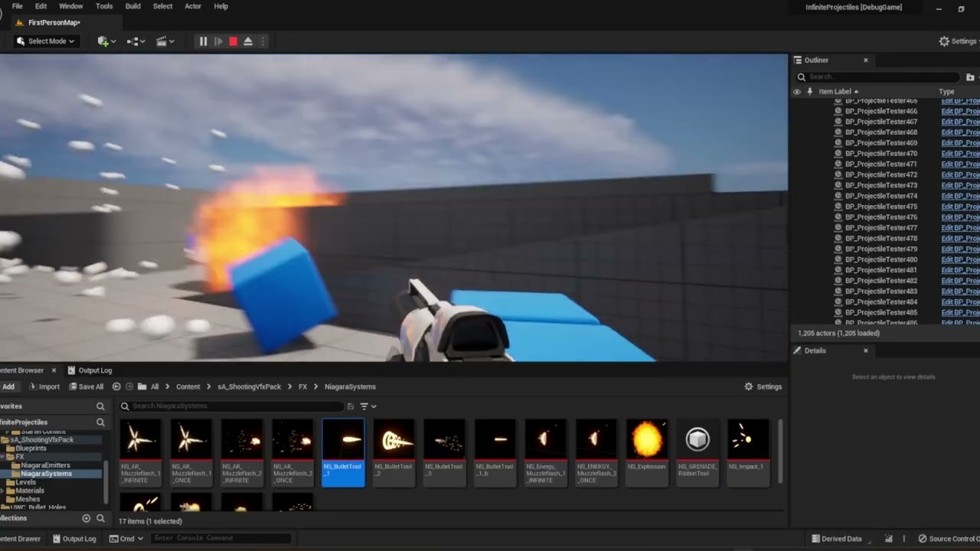Open Edit BP link for BP_ProjectileTester483
The height and width of the screenshot is (551, 980).
960,292
